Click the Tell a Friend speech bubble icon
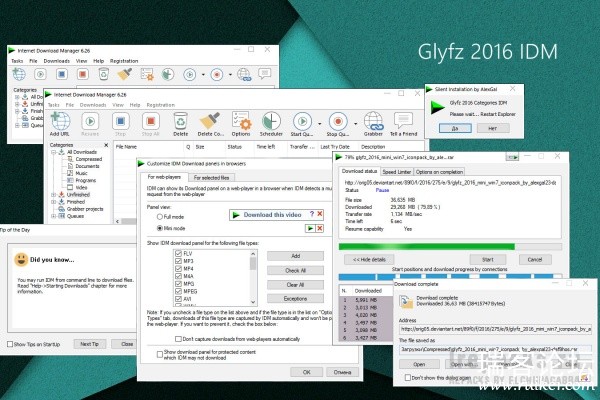Viewport: 600px width, 400px height. [x=403, y=121]
